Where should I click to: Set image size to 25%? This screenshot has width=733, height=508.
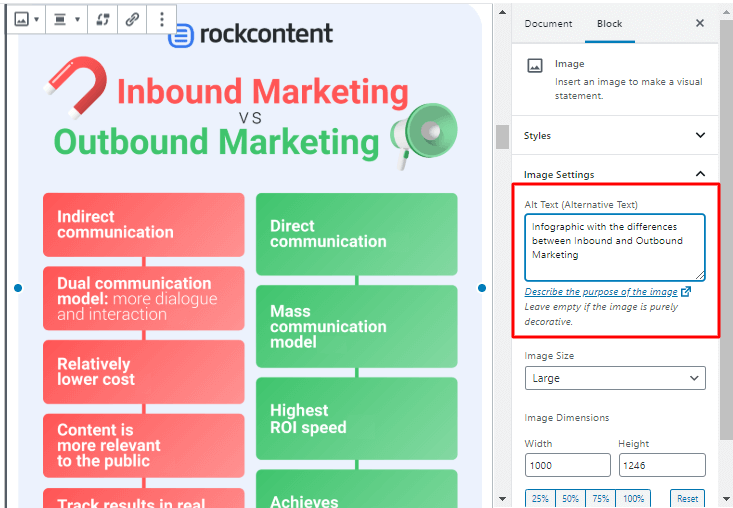540,498
